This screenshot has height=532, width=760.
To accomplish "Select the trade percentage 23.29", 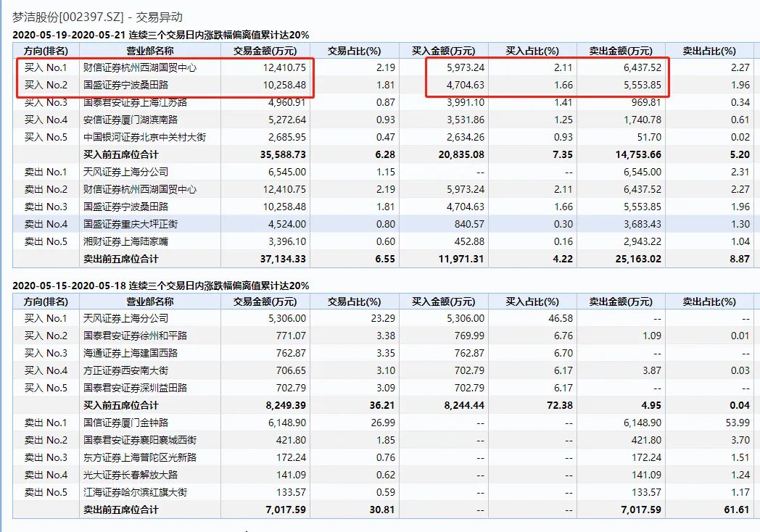I will (x=383, y=318).
